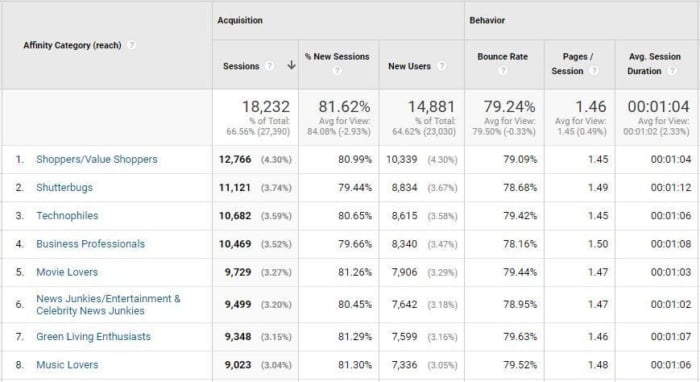Sort by New Users column header

click(409, 66)
